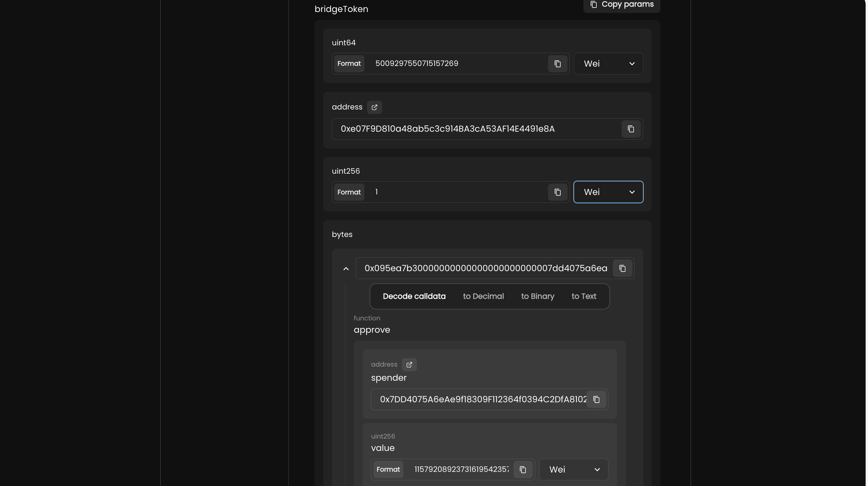Open the value Wei unit dropdown
Image resolution: width=868 pixels, height=486 pixels.
574,469
